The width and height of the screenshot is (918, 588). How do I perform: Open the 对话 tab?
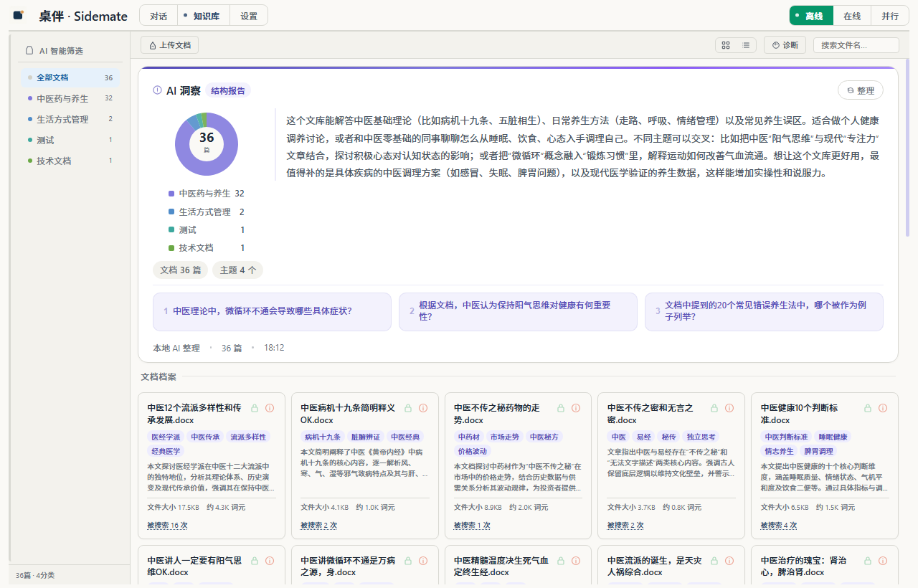(158, 16)
